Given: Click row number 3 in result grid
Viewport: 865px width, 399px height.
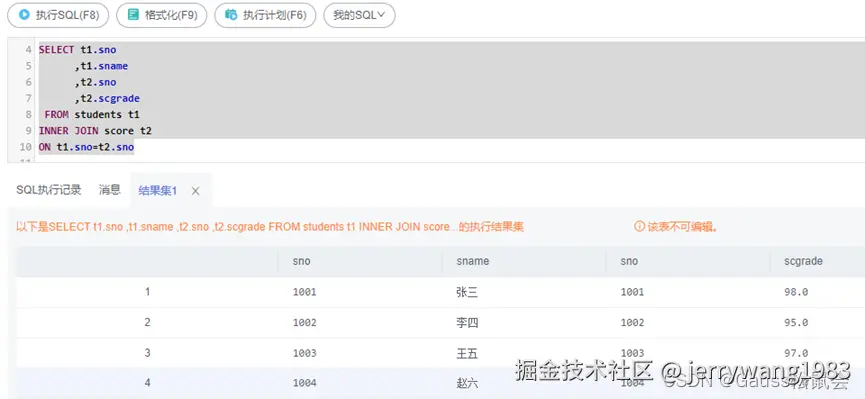Looking at the screenshot, I should point(147,352).
